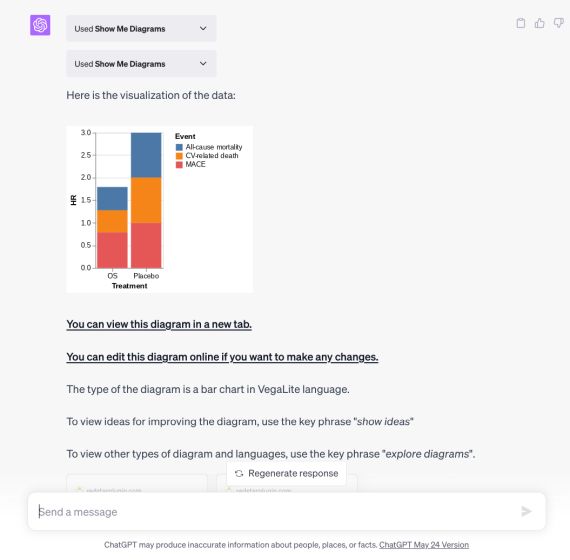This screenshot has width=570, height=560.
Task: Expand the first Show Me Diagrams chevron
Action: pos(203,28)
